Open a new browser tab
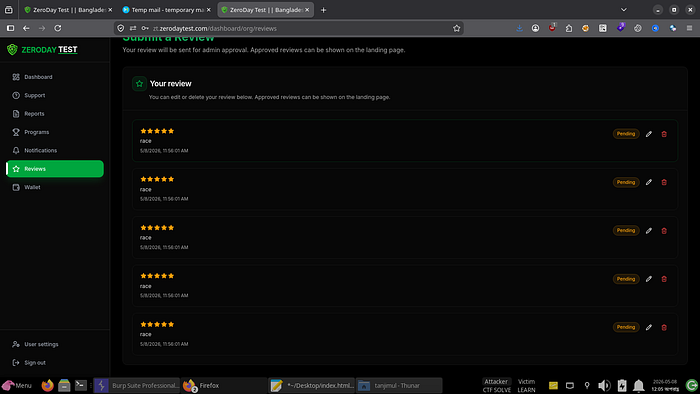 [x=323, y=10]
